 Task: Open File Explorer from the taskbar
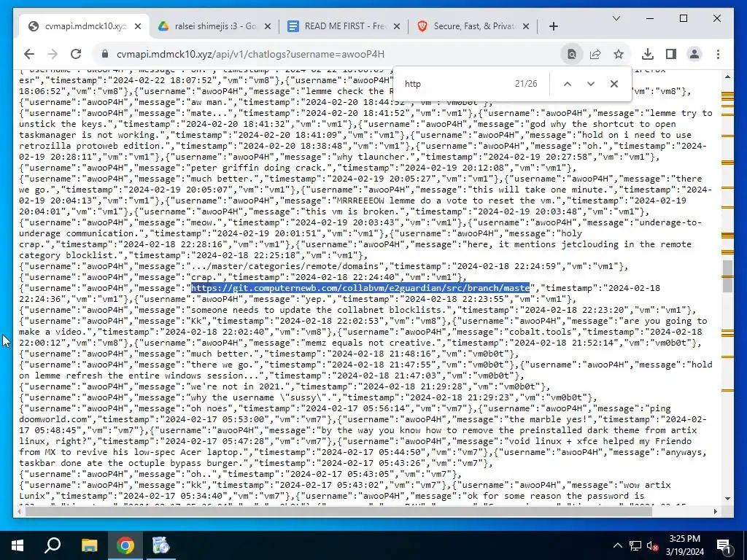click(89, 545)
